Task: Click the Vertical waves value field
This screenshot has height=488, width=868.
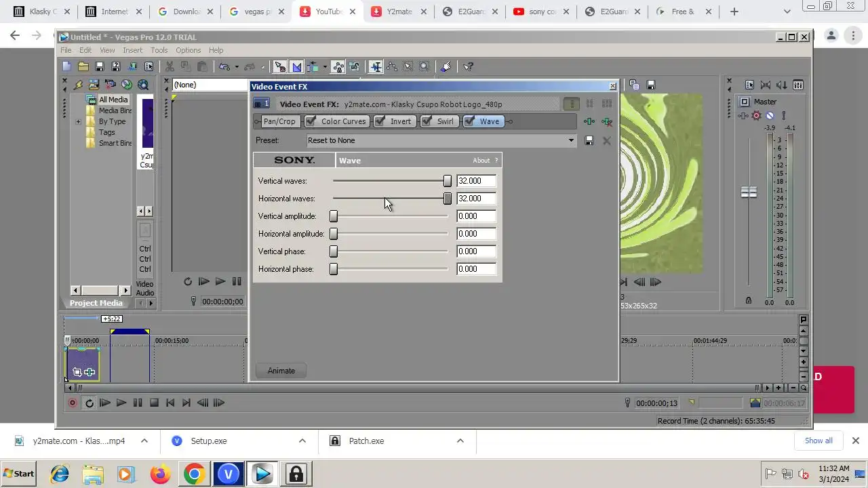Action: tap(476, 181)
